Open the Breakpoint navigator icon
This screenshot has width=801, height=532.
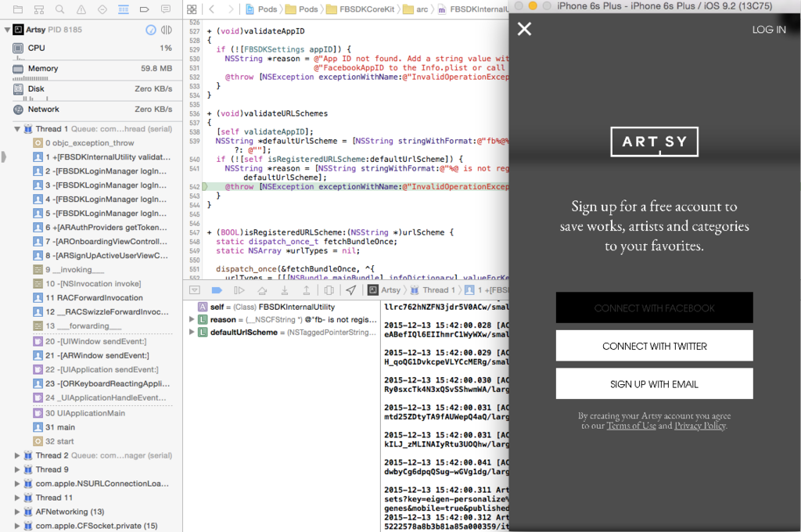click(x=145, y=9)
